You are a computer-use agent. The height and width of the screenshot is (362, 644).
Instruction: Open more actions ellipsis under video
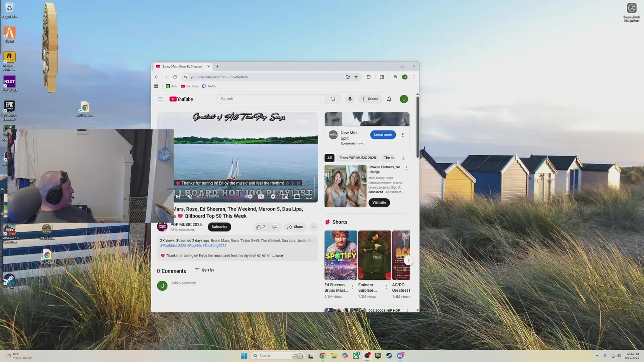click(313, 227)
